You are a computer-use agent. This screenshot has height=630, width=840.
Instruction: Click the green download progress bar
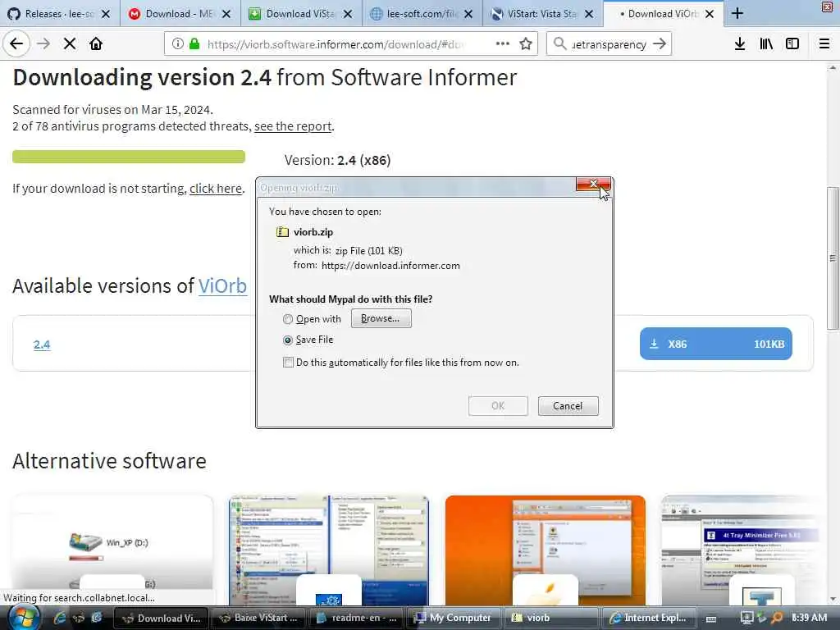129,157
